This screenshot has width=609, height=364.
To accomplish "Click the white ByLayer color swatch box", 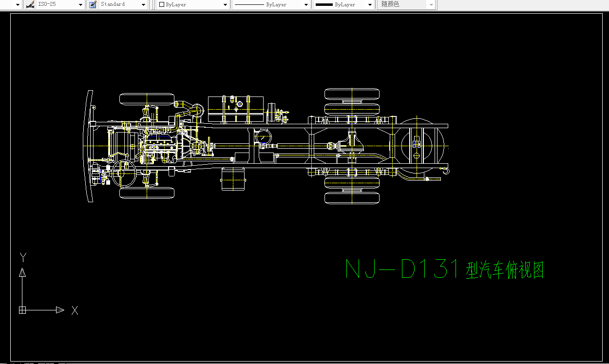I will (x=162, y=4).
